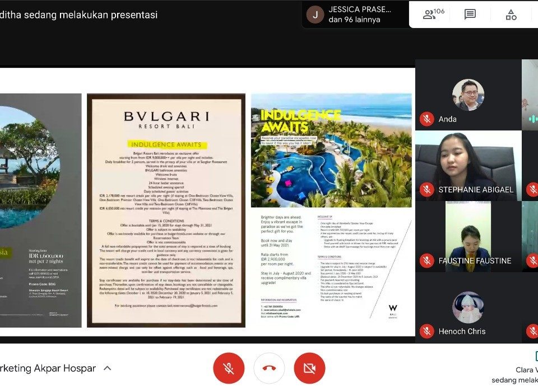
Task: Hang up the call
Action: [269, 368]
